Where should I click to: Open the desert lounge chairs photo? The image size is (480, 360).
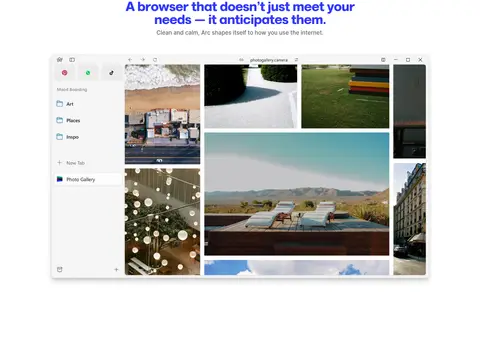pyautogui.click(x=297, y=194)
